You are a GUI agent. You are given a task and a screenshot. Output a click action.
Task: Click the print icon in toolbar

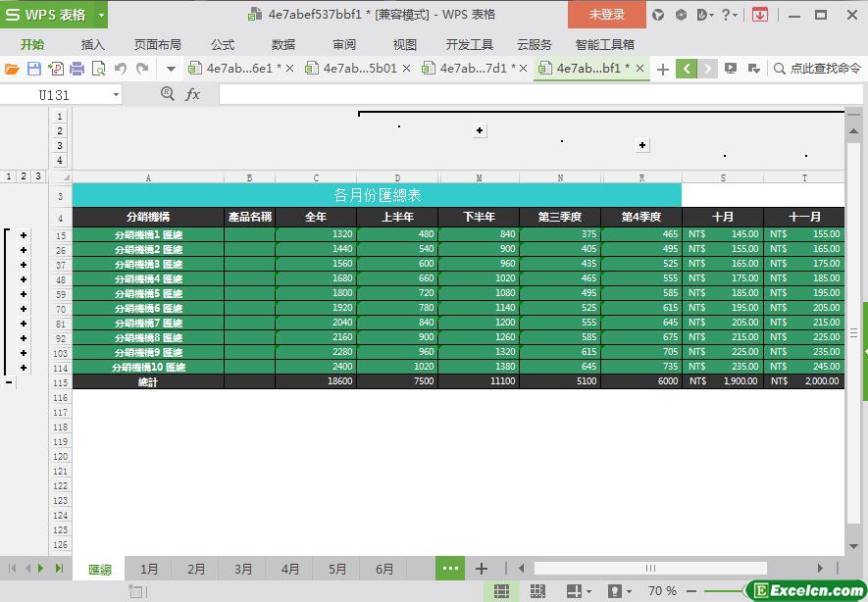pos(77,69)
